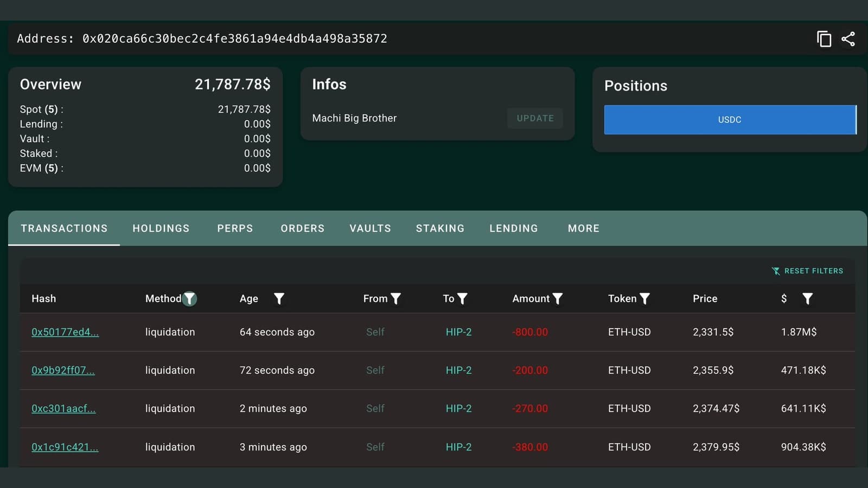This screenshot has width=868, height=488.
Task: Click the wallet address text
Action: click(234, 38)
